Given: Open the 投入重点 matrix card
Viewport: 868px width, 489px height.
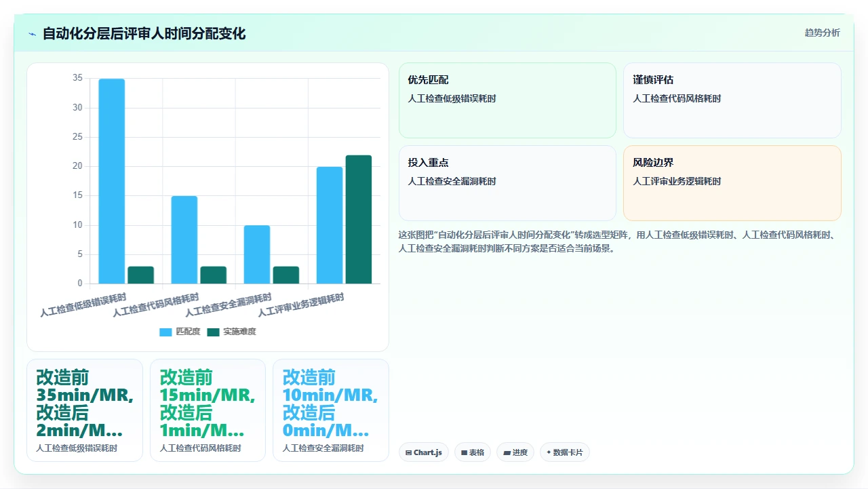Looking at the screenshot, I should click(507, 183).
